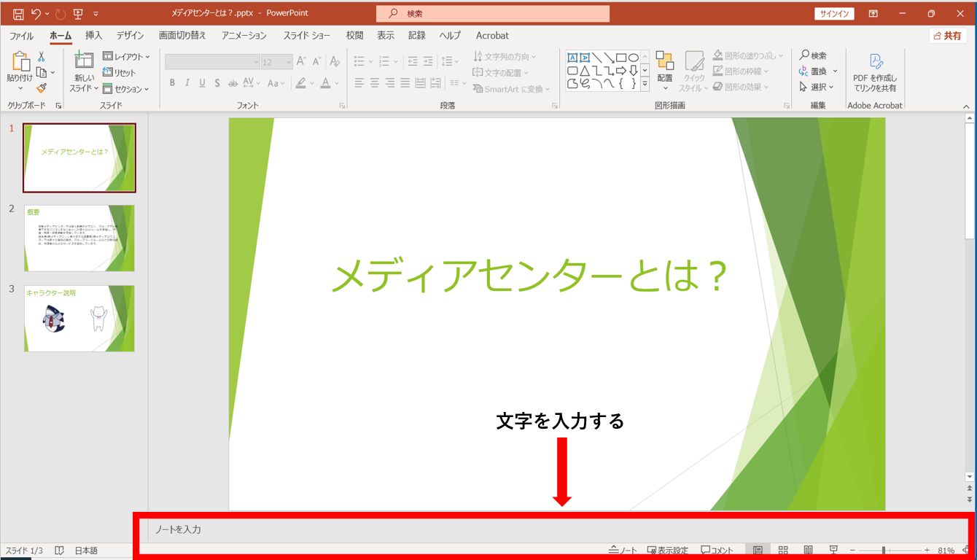Open the Arrange (配置) tool
The height and width of the screenshot is (560, 977).
tap(665, 71)
